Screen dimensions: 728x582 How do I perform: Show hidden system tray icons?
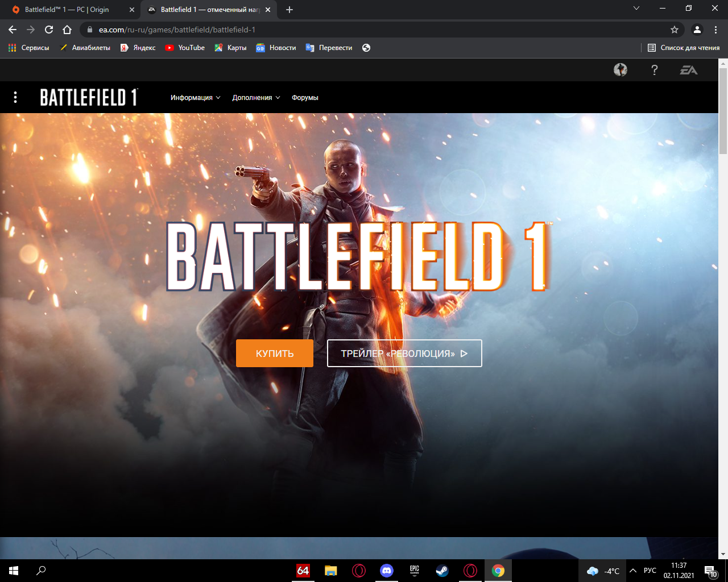pos(633,571)
